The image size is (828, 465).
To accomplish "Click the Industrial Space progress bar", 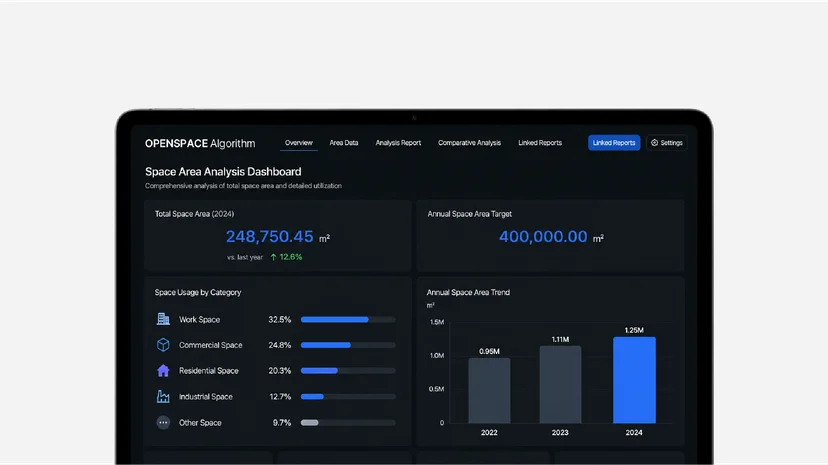I will (x=348, y=396).
